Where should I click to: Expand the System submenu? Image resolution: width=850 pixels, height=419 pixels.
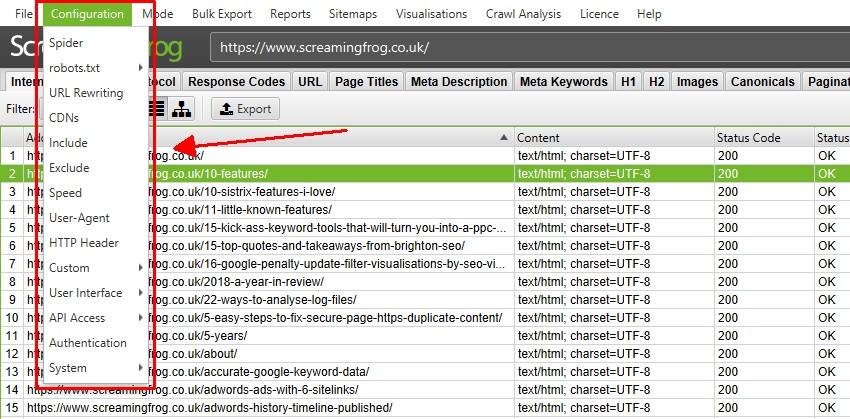tap(95, 368)
